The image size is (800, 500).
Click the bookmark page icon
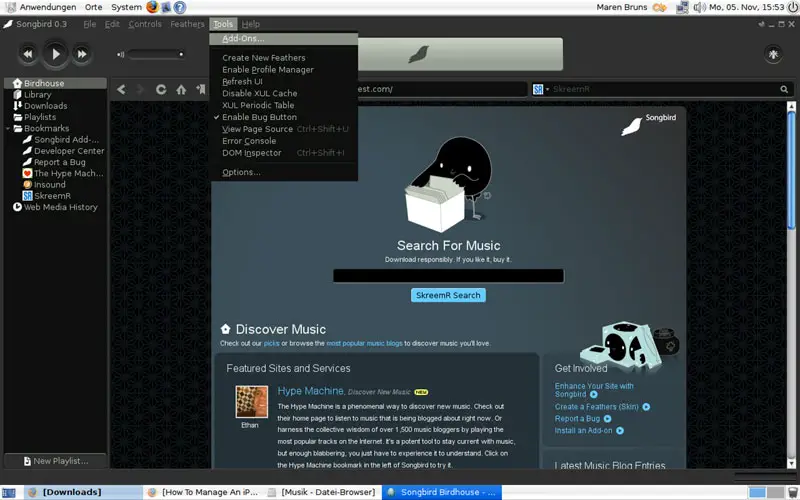click(201, 89)
